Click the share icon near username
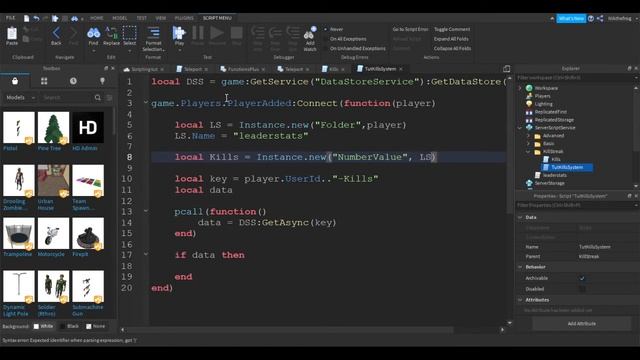This screenshot has width=640, height=360. click(600, 18)
